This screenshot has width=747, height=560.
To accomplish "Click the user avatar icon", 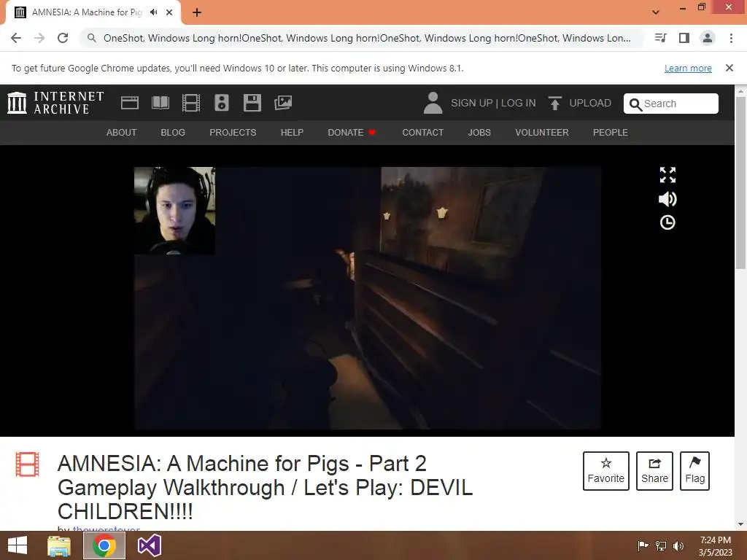I will coord(433,103).
